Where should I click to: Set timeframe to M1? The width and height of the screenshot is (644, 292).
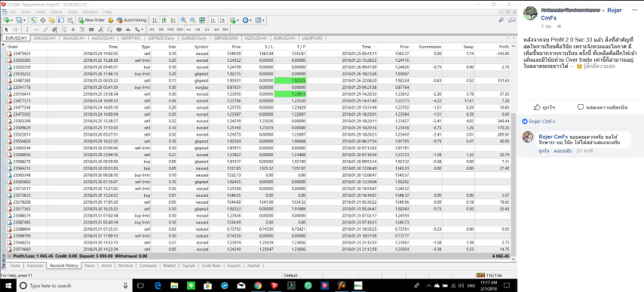tap(152, 29)
